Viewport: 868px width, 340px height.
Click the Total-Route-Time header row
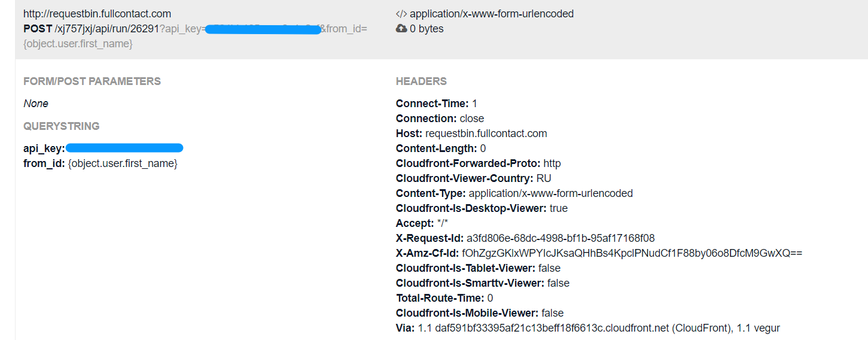pyautogui.click(x=444, y=298)
